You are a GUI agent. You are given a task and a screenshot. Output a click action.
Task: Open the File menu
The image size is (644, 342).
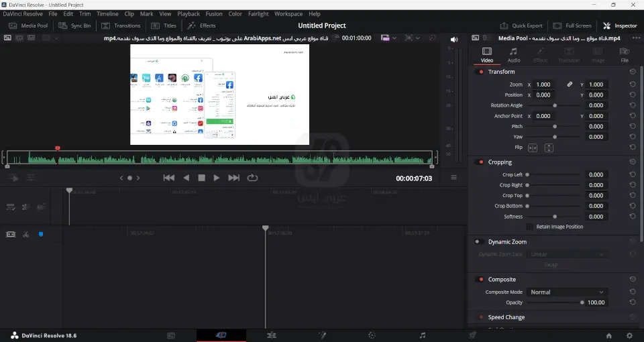coord(52,13)
